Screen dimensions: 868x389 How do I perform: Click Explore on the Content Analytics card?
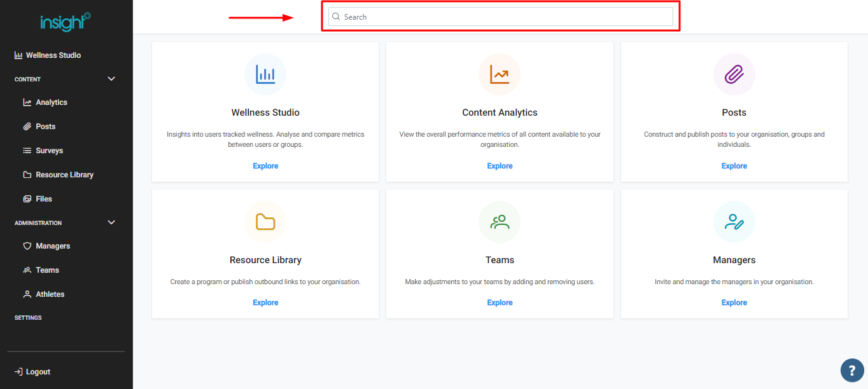click(500, 166)
